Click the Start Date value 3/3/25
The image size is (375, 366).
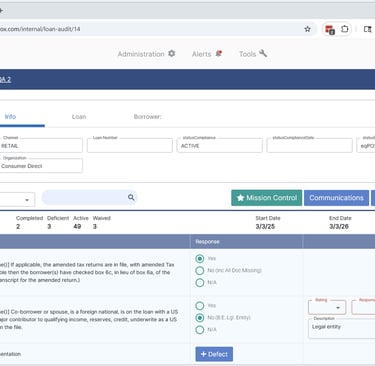point(265,226)
